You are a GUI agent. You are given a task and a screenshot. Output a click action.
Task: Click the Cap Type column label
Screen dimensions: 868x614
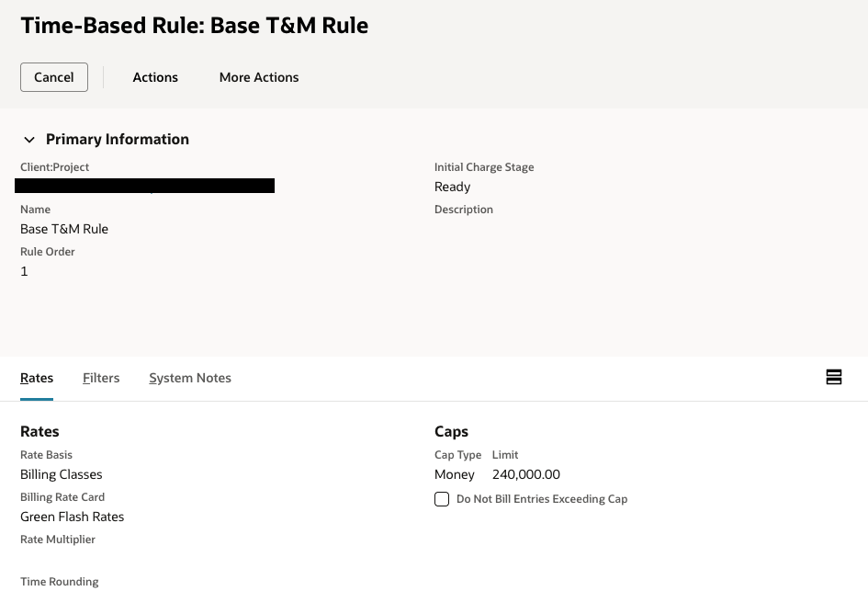coord(457,454)
